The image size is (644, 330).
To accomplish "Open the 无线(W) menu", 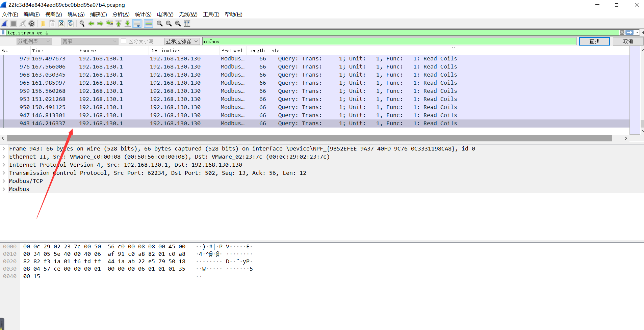I will coord(188,15).
